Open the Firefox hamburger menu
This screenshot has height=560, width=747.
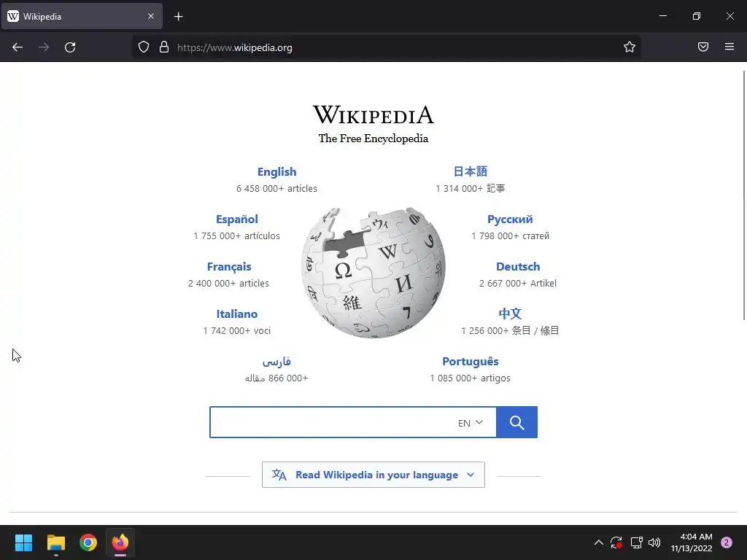click(729, 47)
